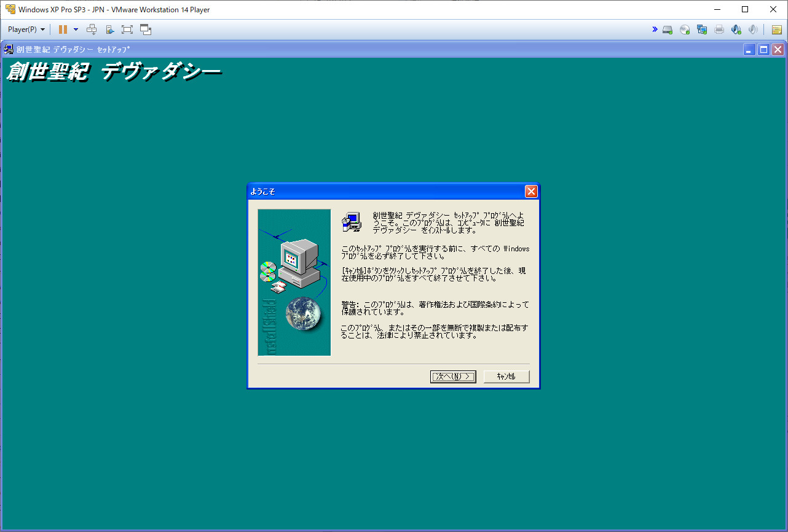Image resolution: width=788 pixels, height=532 pixels.
Task: Expand the power options dropdown arrow
Action: click(x=76, y=29)
